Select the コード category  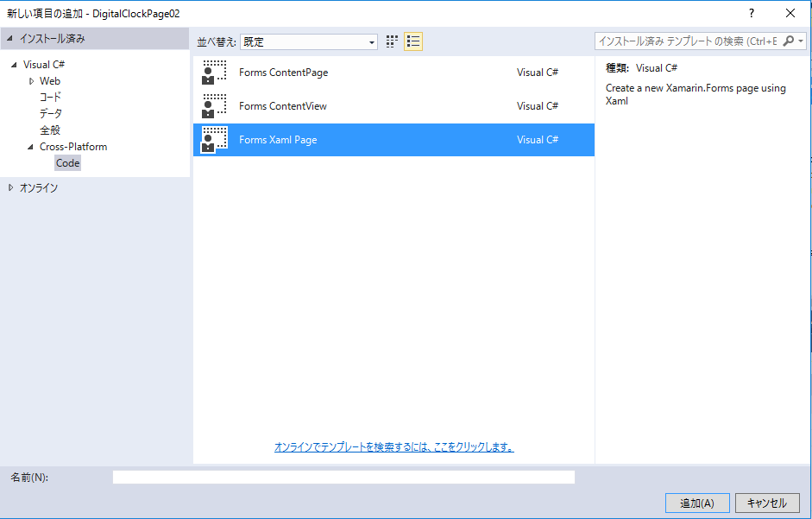(50, 97)
